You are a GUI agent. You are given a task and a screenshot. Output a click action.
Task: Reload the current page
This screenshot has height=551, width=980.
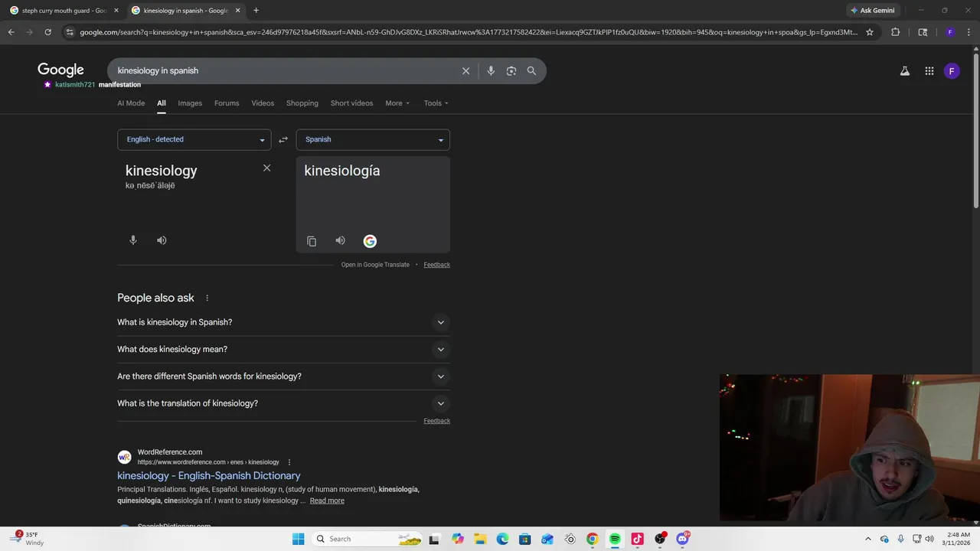47,32
